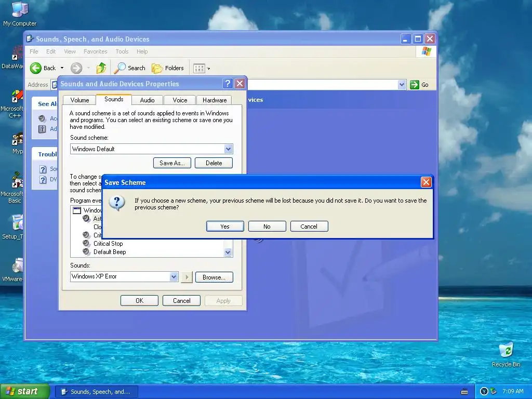Expand the Sound scheme dropdown
The height and width of the screenshot is (399, 532).
pos(229,149)
